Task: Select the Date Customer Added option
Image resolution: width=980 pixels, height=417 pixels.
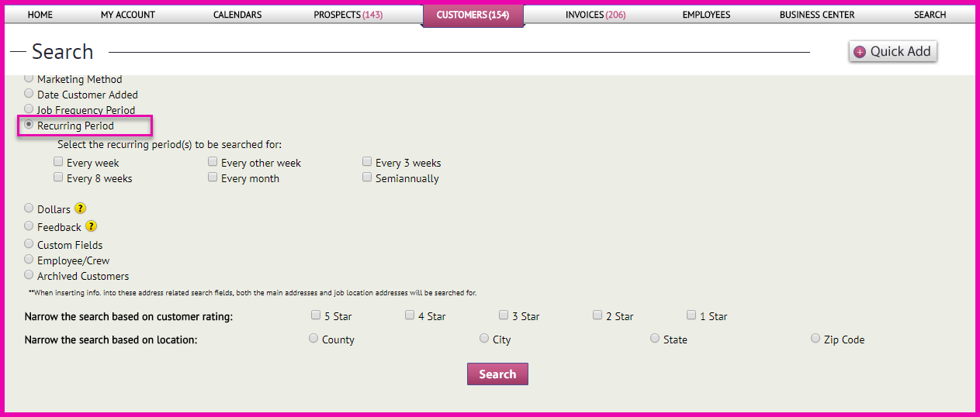Action: (29, 93)
